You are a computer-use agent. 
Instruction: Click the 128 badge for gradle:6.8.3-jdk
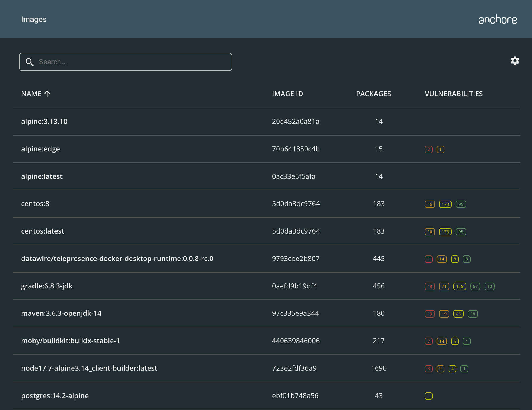(459, 286)
